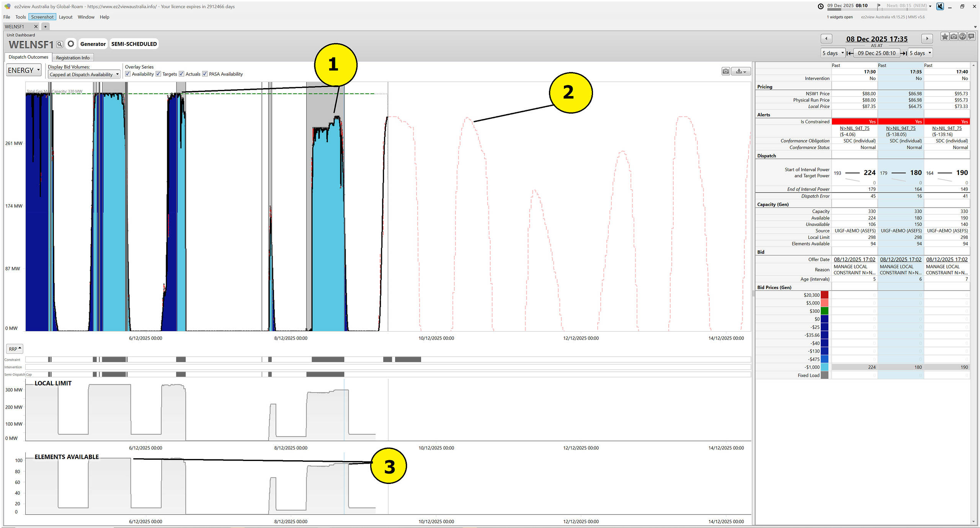The width and height of the screenshot is (980, 528).
Task: Click the chart camera capture icon
Action: pos(725,71)
